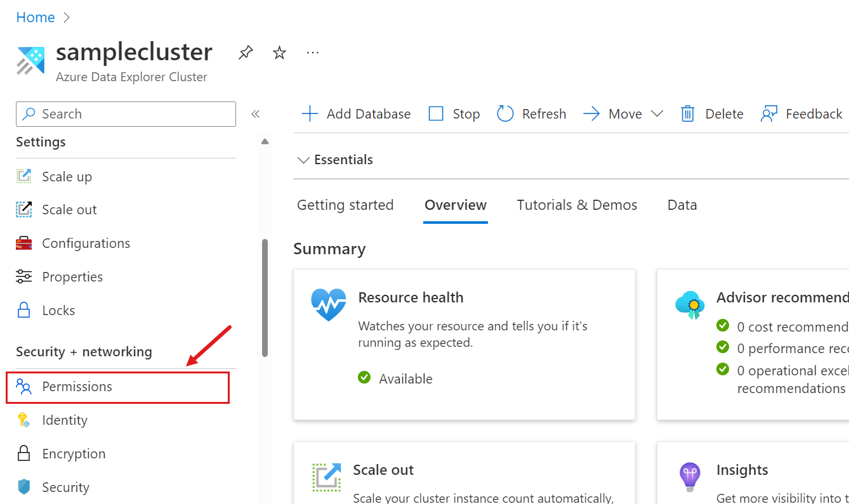Viewport: 849px width, 504px height.
Task: Open the Configurations toolbox icon
Action: [x=23, y=243]
